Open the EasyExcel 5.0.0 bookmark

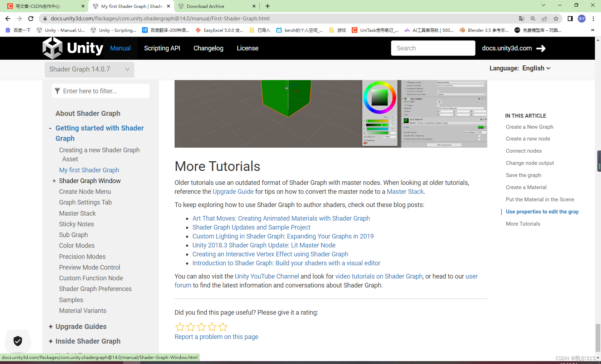[x=219, y=30]
